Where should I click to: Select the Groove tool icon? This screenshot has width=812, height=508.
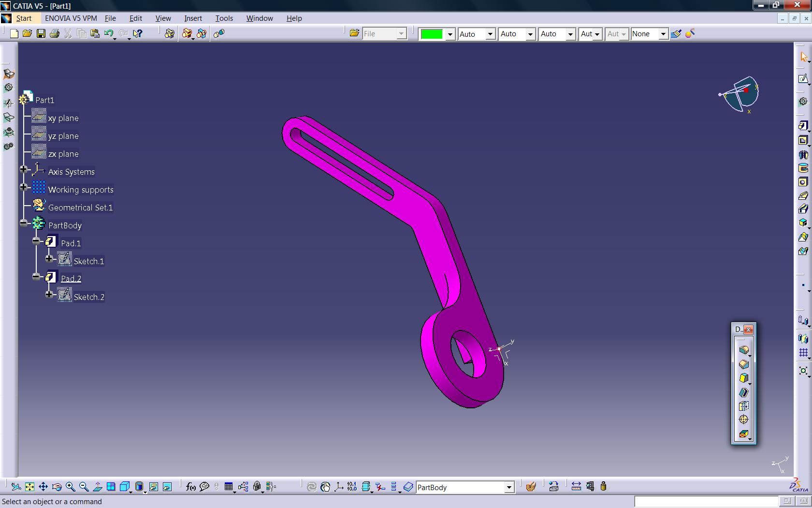[x=803, y=168]
